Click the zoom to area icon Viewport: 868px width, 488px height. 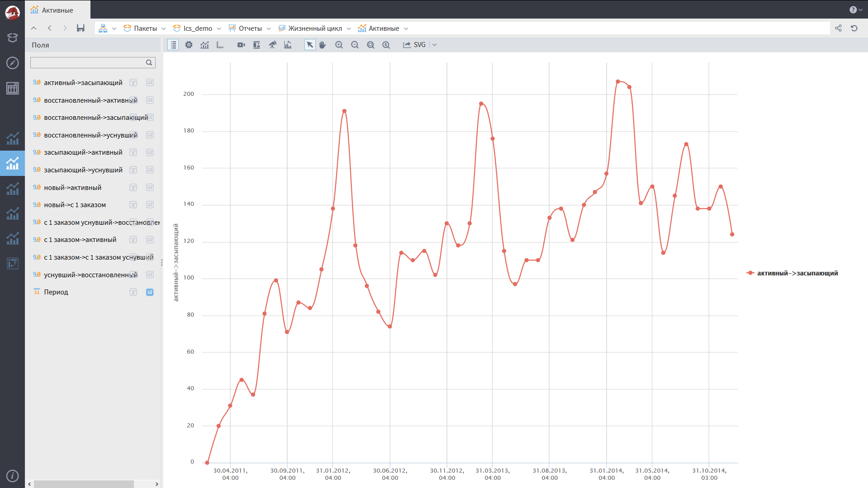[370, 45]
